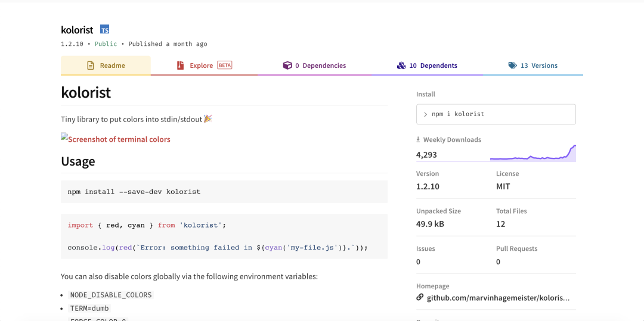Click the Tiny library description text
The width and height of the screenshot is (644, 321).
tap(137, 119)
